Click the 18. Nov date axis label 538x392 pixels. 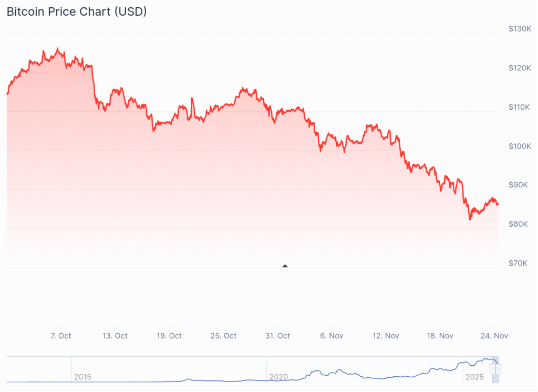click(439, 336)
